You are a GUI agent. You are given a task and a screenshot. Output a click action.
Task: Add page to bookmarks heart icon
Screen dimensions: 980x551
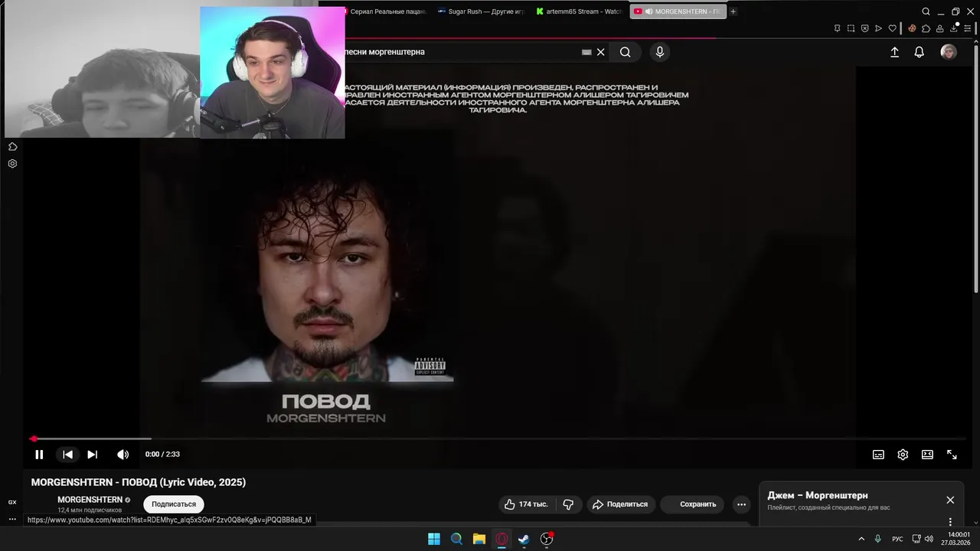pyautogui.click(x=892, y=28)
